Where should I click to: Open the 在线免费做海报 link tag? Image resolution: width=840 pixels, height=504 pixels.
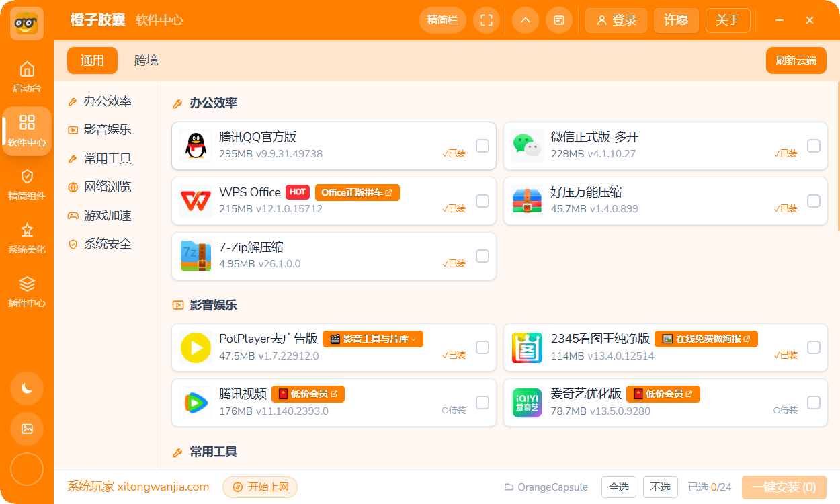(x=706, y=339)
